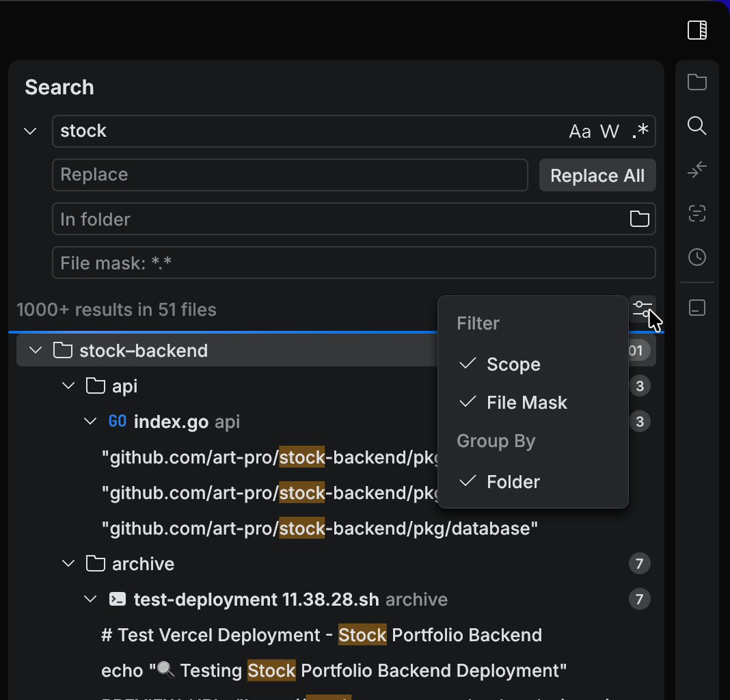Click the folder picker icon in the In folder field
The image size is (730, 700).
pyautogui.click(x=639, y=219)
